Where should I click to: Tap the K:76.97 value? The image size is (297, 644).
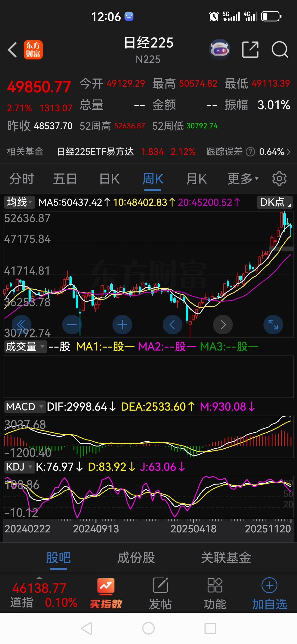(x=59, y=467)
